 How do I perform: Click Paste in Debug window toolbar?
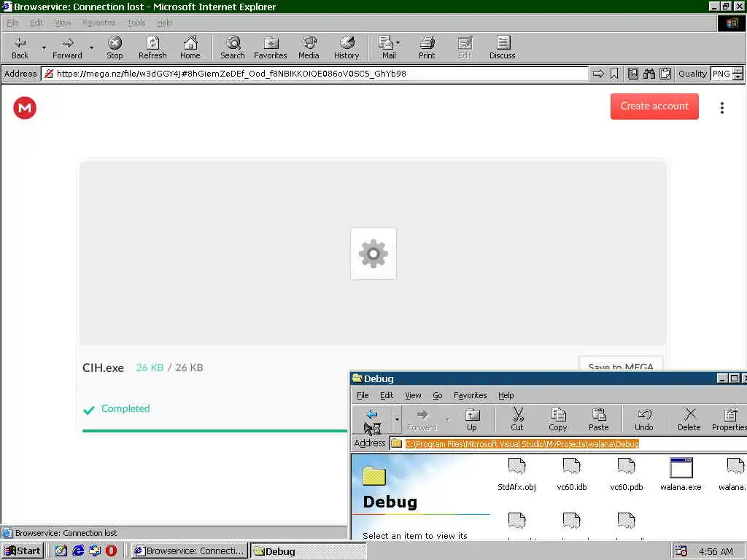(598, 419)
